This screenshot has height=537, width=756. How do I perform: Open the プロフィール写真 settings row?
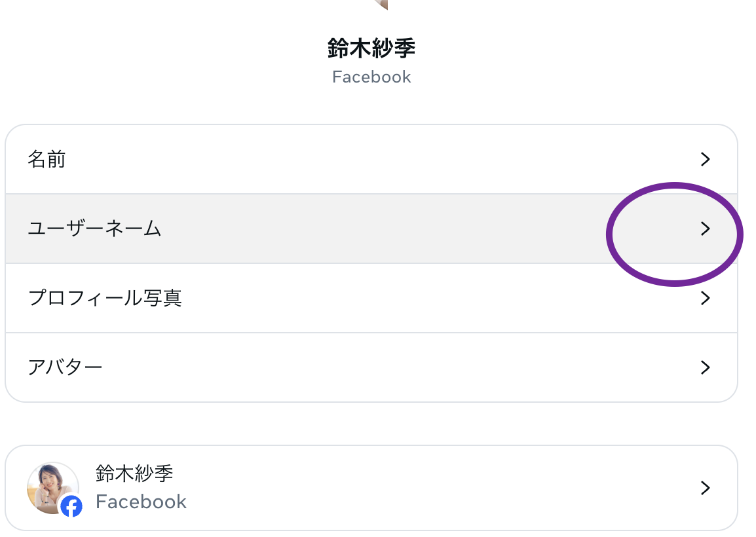pyautogui.click(x=371, y=298)
